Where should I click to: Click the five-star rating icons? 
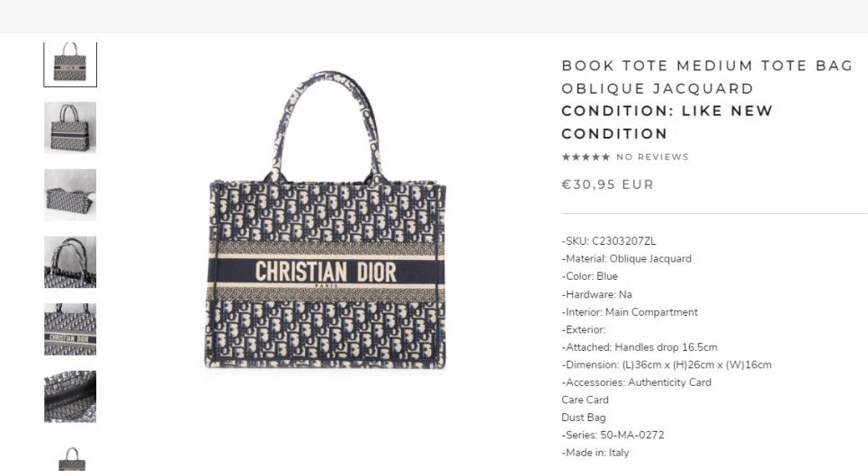pos(586,157)
